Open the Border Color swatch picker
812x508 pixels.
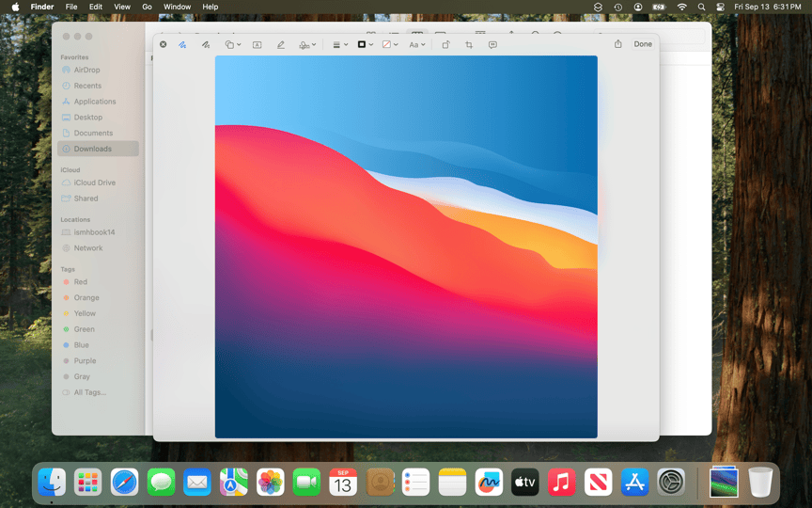point(365,44)
